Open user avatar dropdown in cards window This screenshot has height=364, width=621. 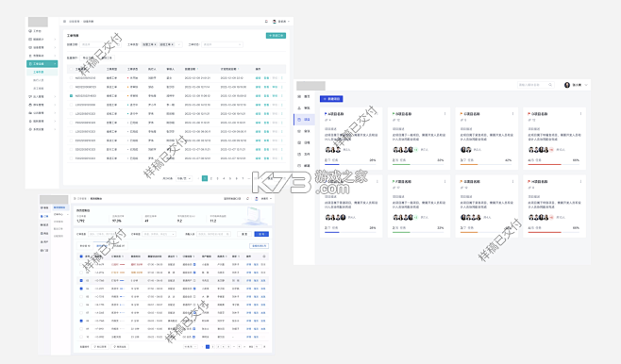(576, 85)
